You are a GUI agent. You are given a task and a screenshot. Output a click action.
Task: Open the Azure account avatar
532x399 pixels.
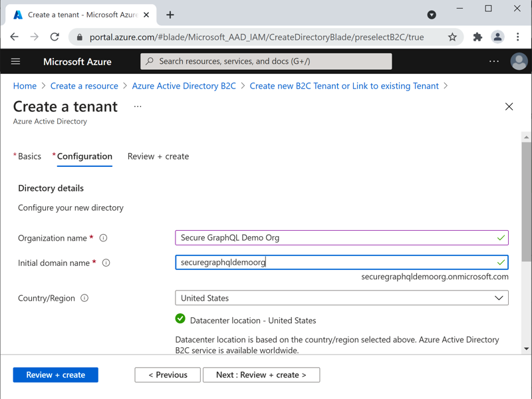tap(519, 61)
